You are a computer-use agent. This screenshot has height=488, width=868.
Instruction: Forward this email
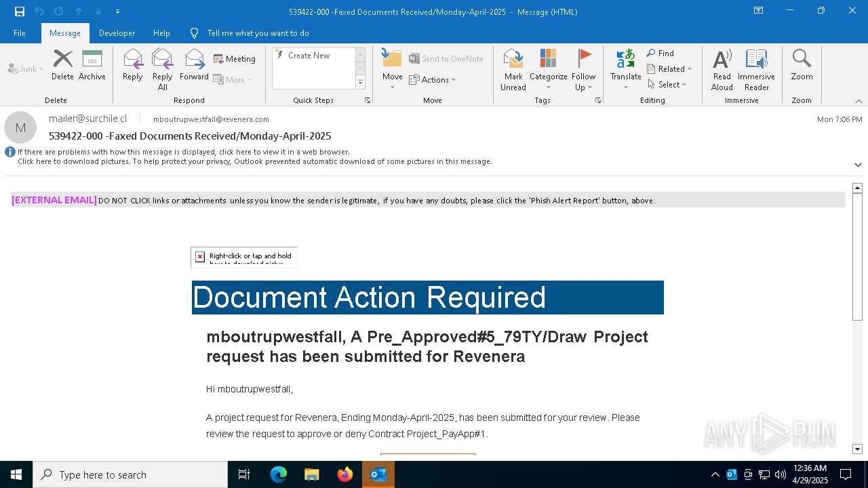coord(194,65)
